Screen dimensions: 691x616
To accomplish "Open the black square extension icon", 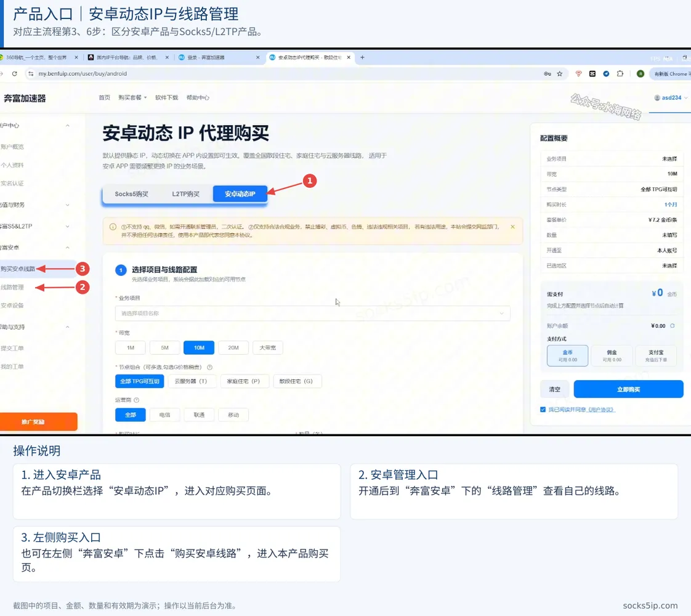I will (x=592, y=73).
